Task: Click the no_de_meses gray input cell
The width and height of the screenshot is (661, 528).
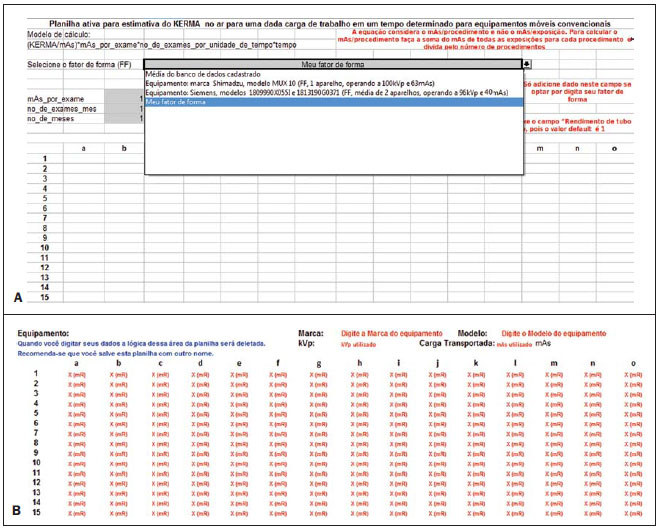Action: click(124, 119)
